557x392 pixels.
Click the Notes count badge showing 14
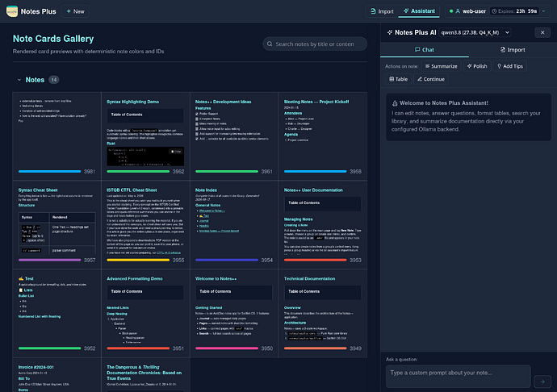pyautogui.click(x=53, y=80)
